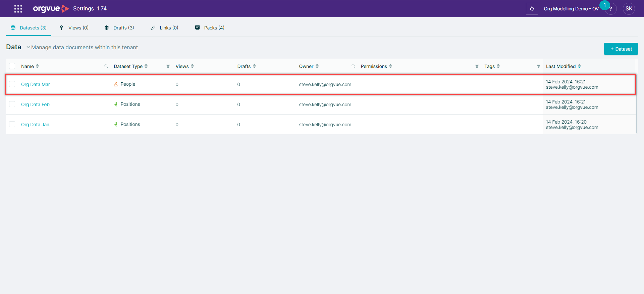Click the Permissions column header label
Screen dimensions: 644x294
pyautogui.click(x=374, y=66)
